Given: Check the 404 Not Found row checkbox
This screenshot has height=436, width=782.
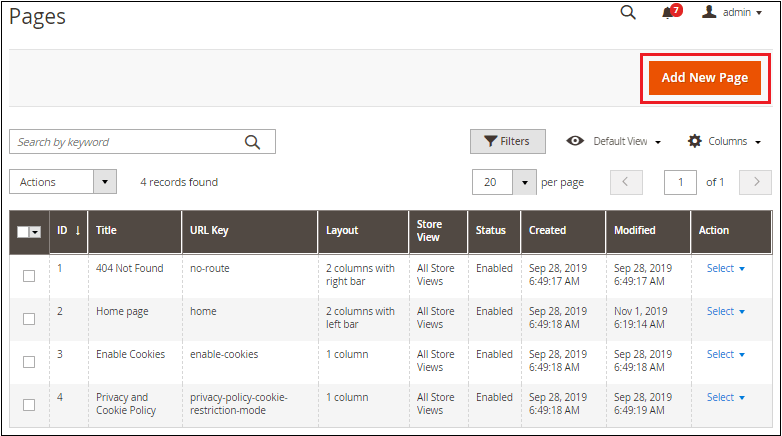Looking at the screenshot, I should [29, 276].
